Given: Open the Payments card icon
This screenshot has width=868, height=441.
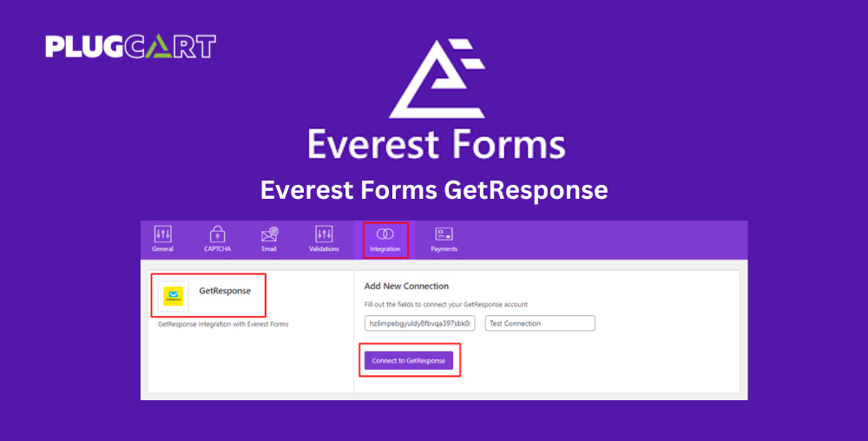Looking at the screenshot, I should pos(444,234).
